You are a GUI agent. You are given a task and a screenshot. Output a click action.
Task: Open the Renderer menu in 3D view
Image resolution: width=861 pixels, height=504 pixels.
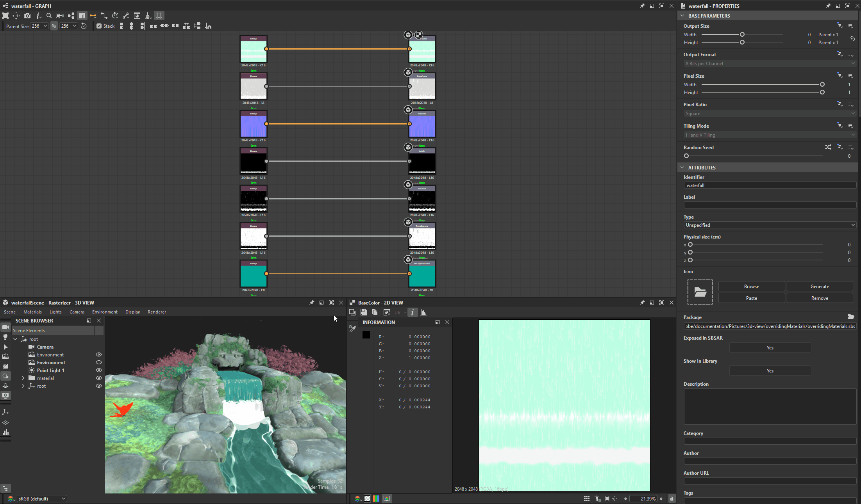[157, 312]
